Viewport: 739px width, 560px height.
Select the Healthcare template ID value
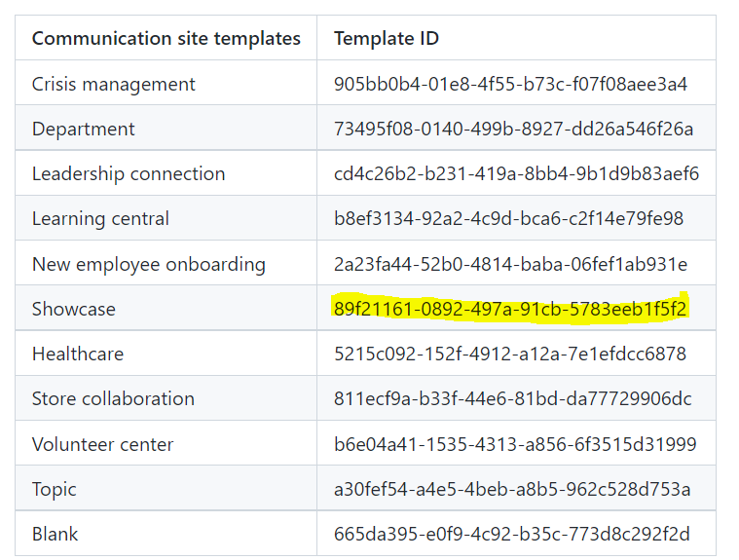pyautogui.click(x=510, y=354)
